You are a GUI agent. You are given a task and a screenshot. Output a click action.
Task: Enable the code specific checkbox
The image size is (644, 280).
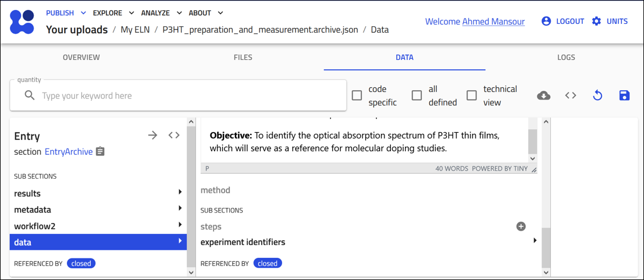click(x=357, y=95)
